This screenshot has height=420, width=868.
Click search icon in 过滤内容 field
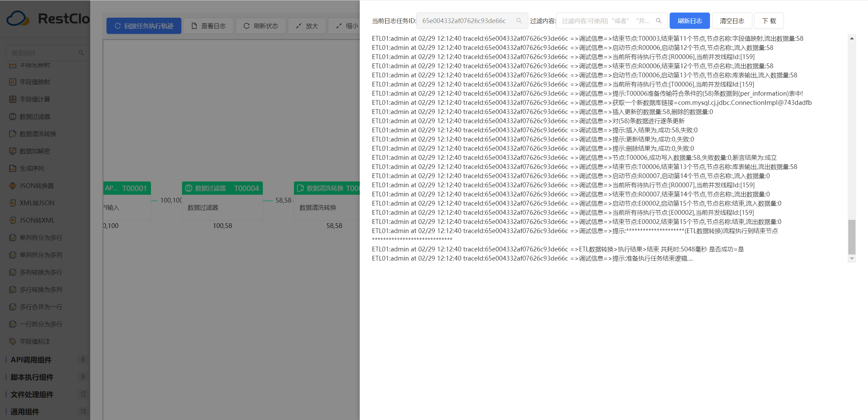tap(658, 21)
